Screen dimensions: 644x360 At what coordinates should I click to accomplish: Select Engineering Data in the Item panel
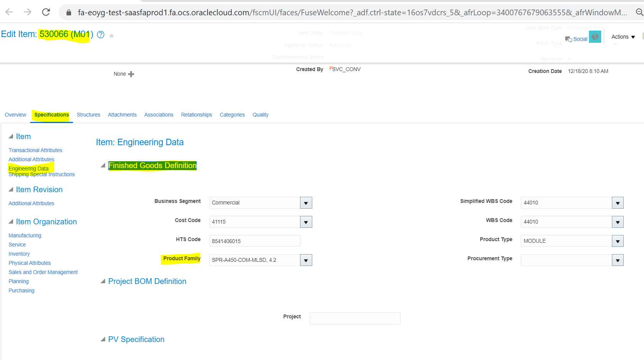click(x=28, y=168)
